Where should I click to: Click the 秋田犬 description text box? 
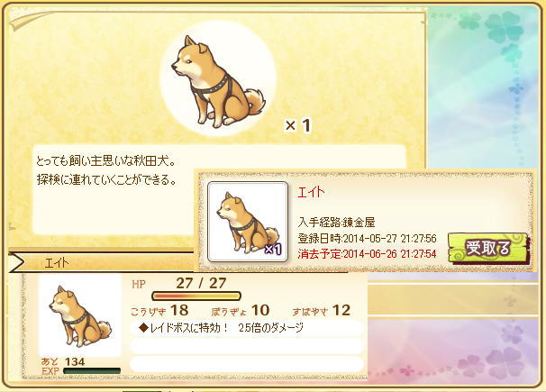coord(219,190)
